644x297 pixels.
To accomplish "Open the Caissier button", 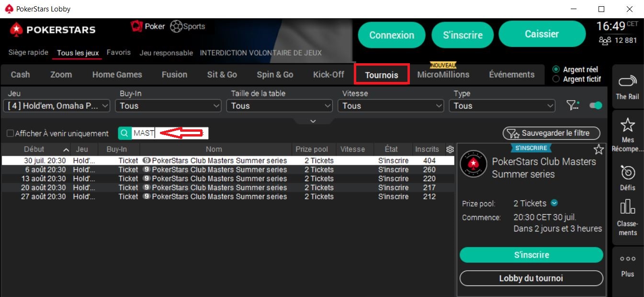I will click(542, 34).
